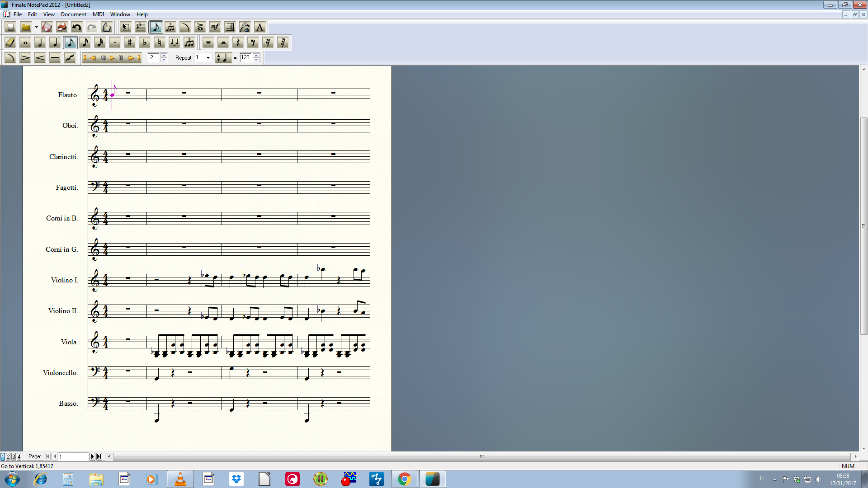Switch to layer 2 button
The image size is (868, 488).
coord(8,457)
